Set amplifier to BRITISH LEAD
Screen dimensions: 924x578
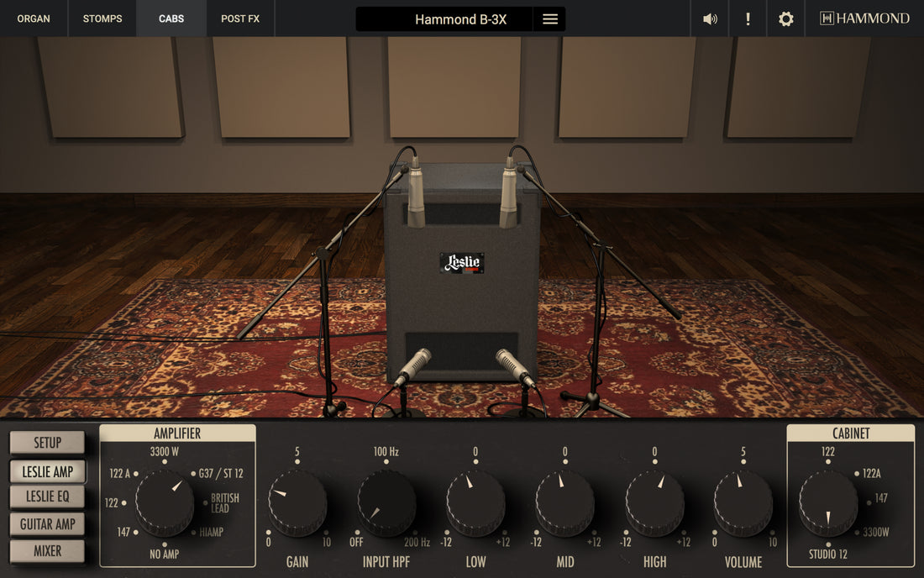225,502
